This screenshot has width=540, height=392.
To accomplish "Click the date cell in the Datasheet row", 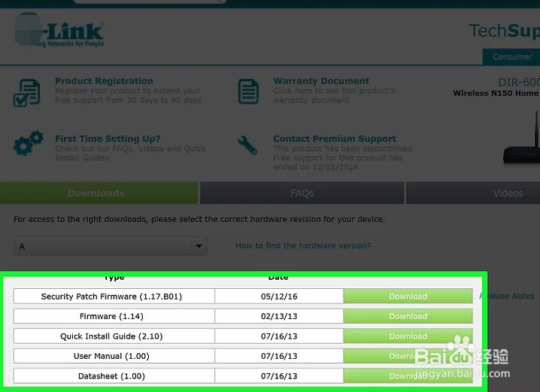I will [279, 375].
